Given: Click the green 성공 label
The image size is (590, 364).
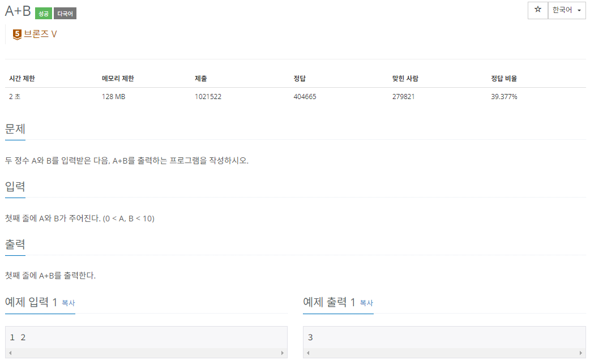Looking at the screenshot, I should [43, 14].
